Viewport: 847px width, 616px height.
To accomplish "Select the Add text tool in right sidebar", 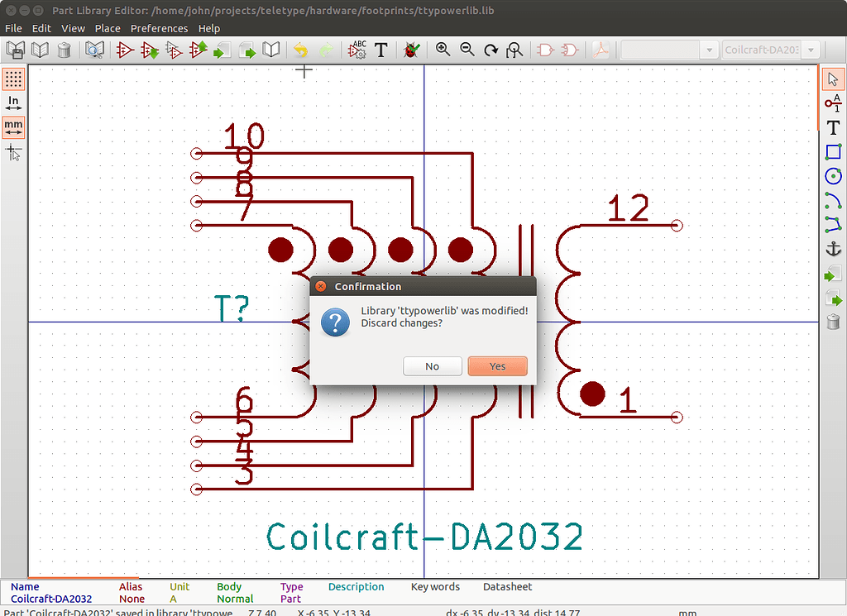I will coord(833,128).
